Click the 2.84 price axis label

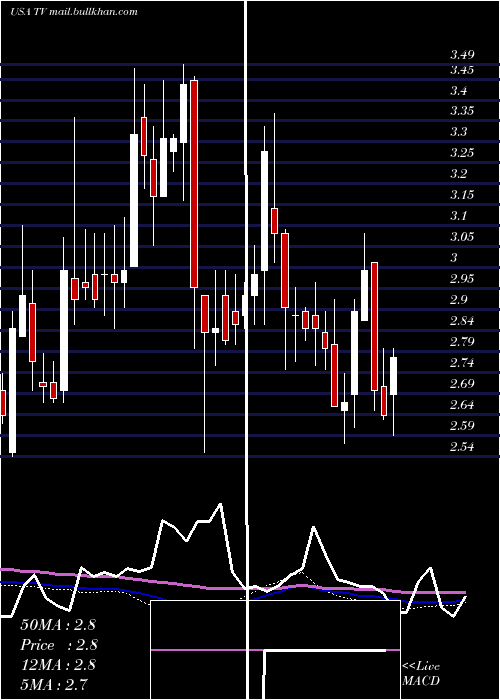462,321
